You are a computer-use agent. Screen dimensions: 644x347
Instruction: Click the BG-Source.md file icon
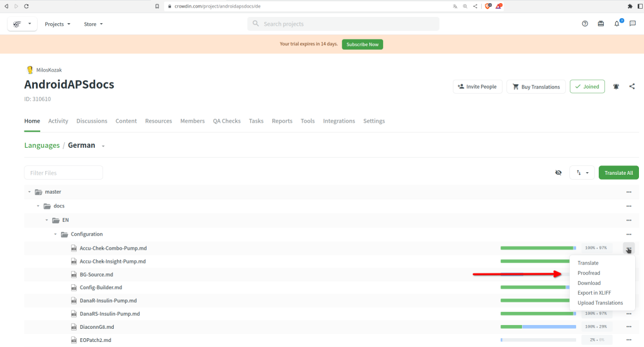tap(74, 275)
